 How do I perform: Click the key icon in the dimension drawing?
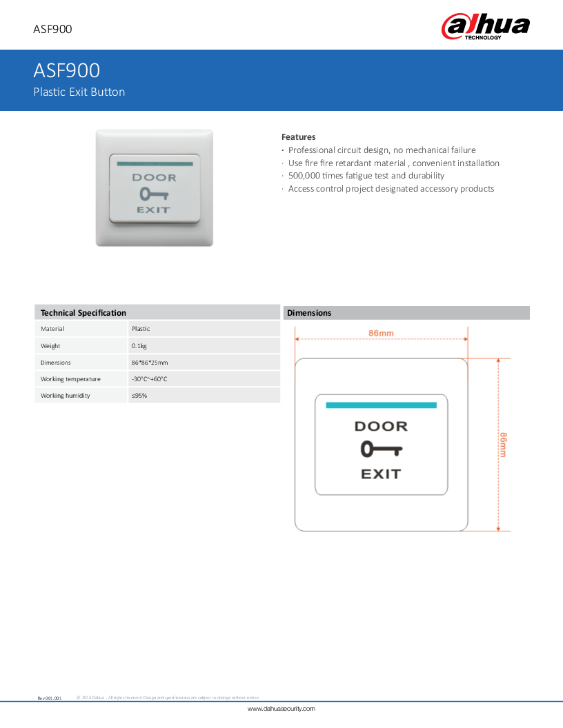tap(382, 449)
